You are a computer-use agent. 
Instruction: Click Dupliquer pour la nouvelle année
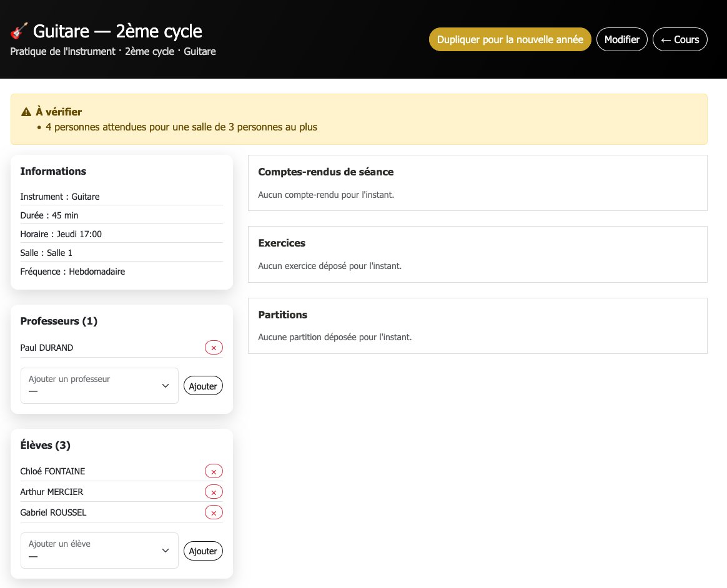click(x=510, y=39)
